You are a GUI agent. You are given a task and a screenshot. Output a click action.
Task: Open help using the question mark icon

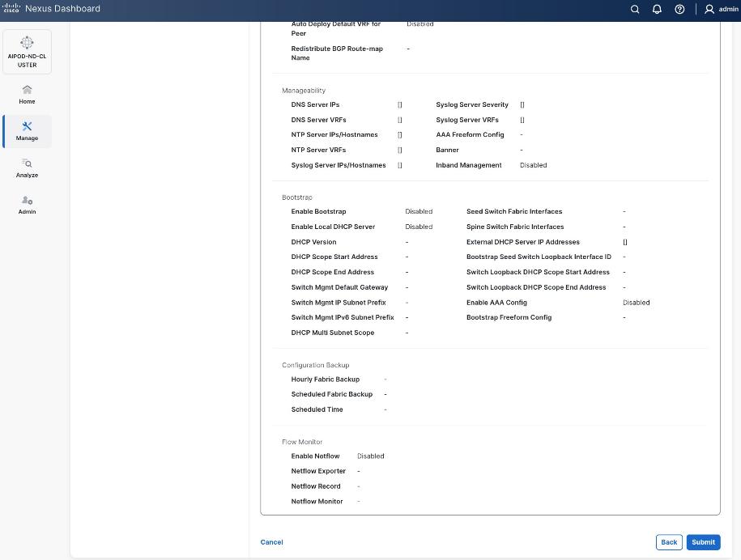(x=679, y=9)
